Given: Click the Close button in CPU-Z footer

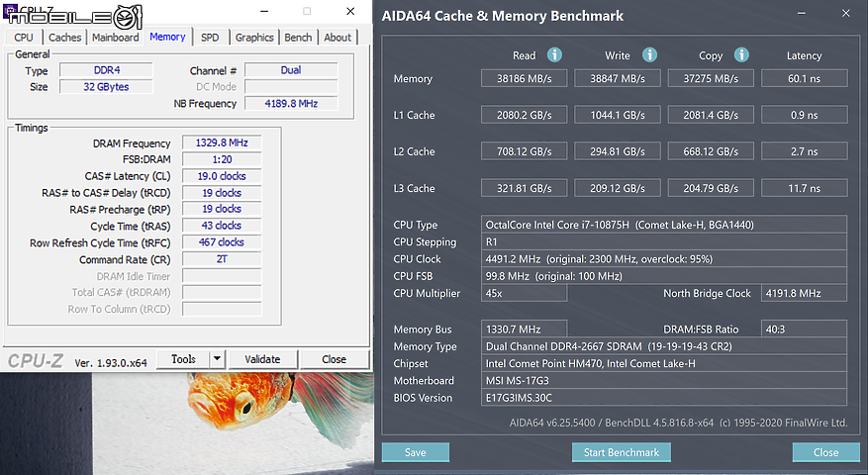Looking at the screenshot, I should pyautogui.click(x=334, y=359).
